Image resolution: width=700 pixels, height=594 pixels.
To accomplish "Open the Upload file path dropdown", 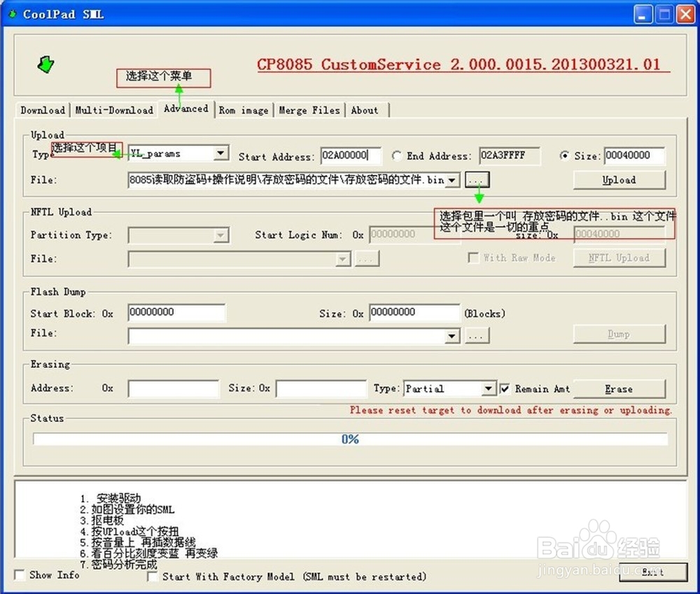I will [x=451, y=180].
